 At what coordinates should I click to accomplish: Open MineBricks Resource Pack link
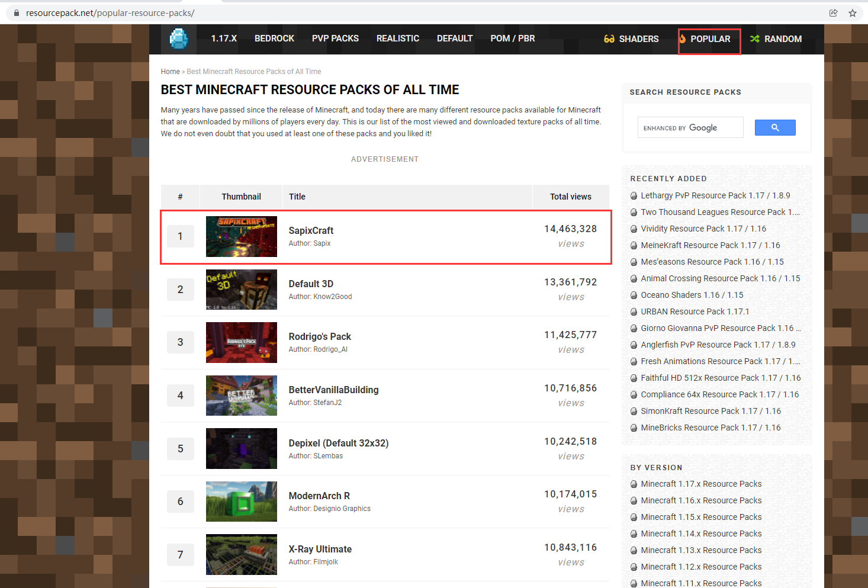[711, 428]
